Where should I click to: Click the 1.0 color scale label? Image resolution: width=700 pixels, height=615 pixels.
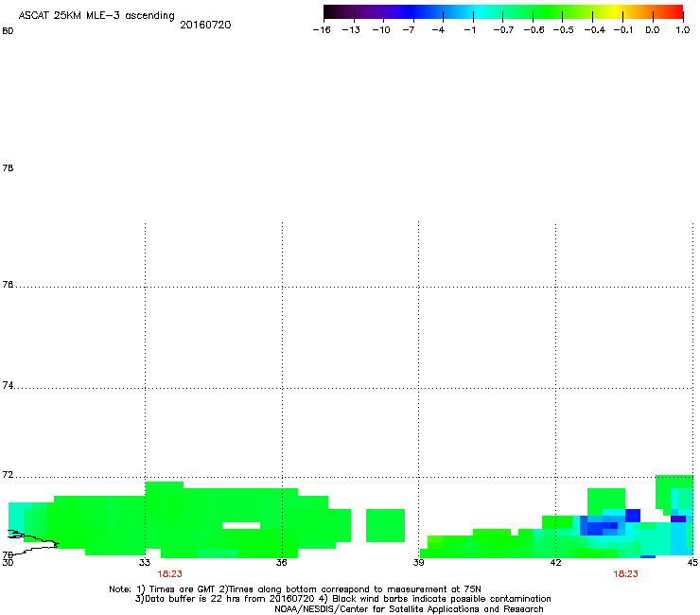(683, 30)
